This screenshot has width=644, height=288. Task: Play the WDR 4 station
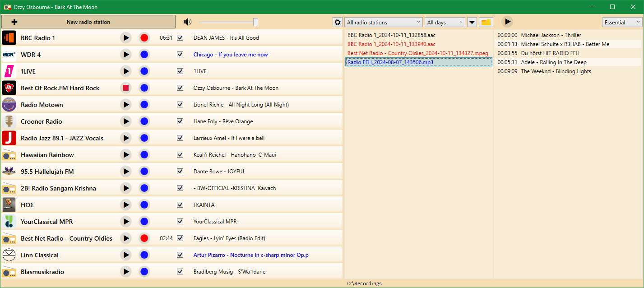point(126,55)
